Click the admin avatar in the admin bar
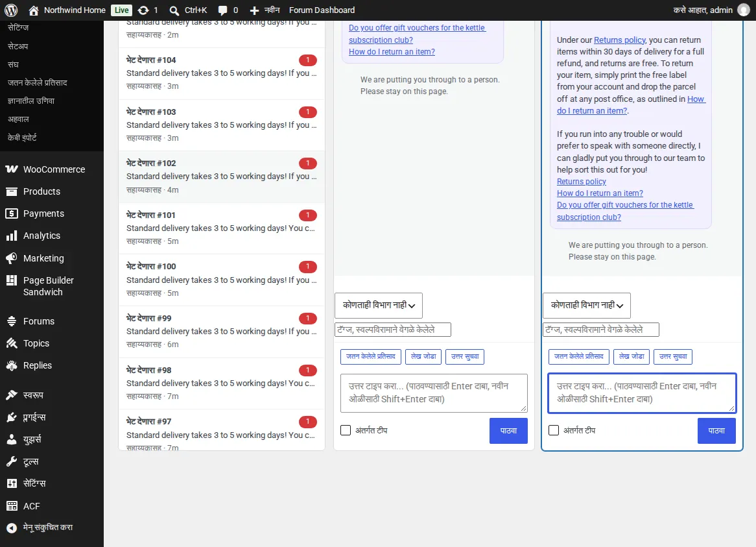The height and width of the screenshot is (547, 756). pos(744,10)
